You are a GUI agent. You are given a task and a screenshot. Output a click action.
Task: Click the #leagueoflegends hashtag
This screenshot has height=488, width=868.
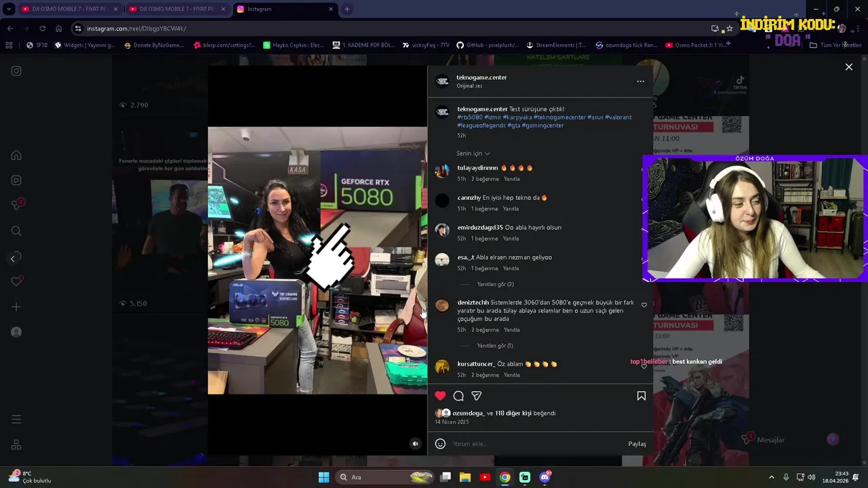tap(481, 125)
